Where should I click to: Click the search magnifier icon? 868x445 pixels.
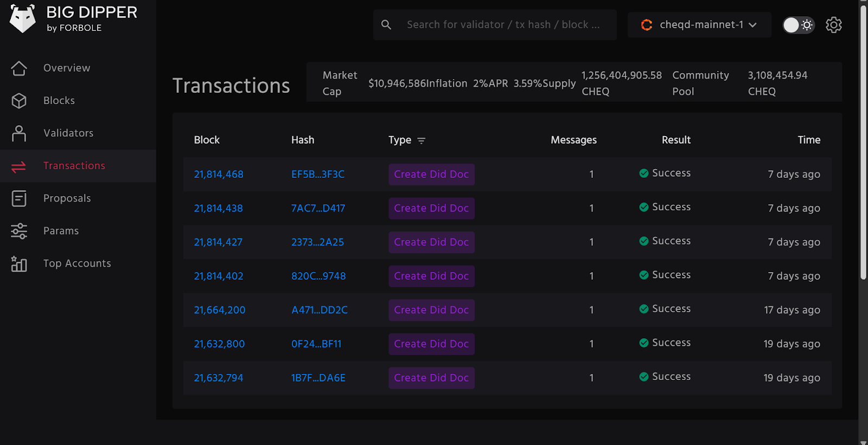point(386,25)
